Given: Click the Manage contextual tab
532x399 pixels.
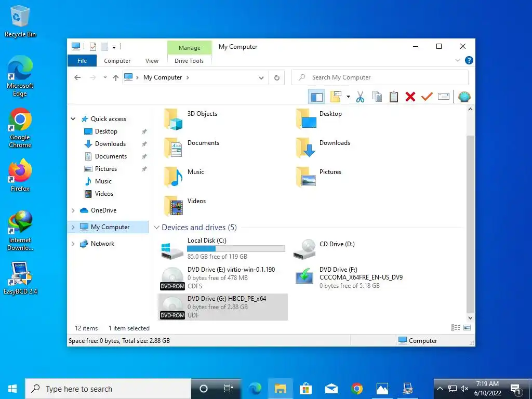Looking at the screenshot, I should click(x=189, y=48).
